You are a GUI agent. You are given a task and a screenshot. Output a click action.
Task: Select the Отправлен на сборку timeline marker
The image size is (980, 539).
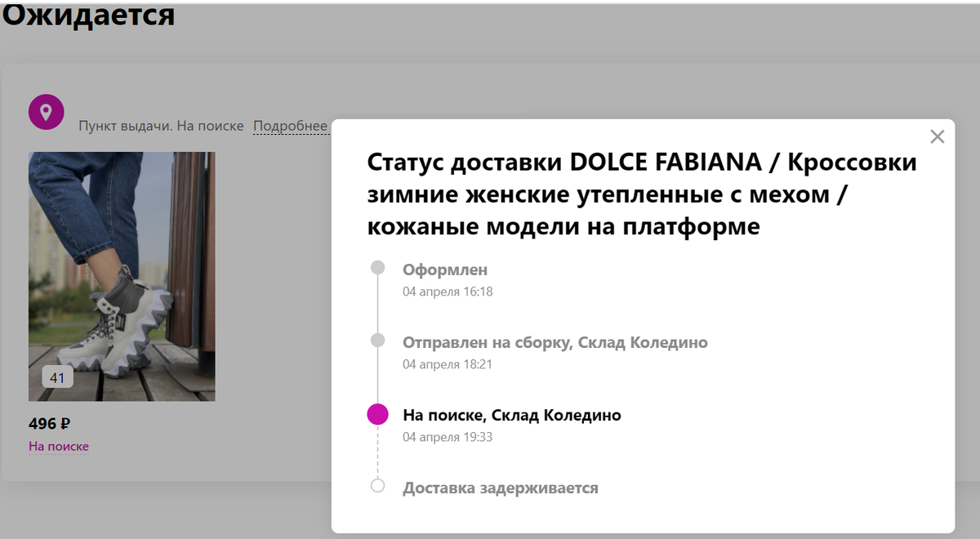point(377,340)
